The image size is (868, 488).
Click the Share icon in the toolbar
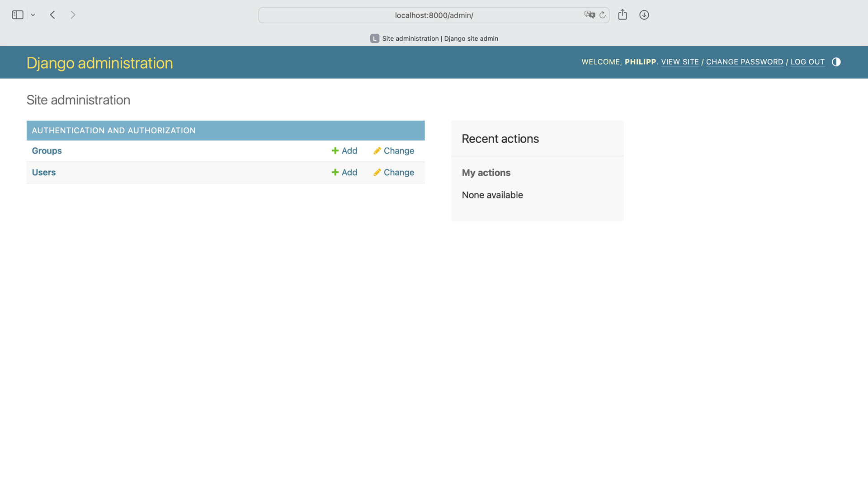[x=623, y=14]
